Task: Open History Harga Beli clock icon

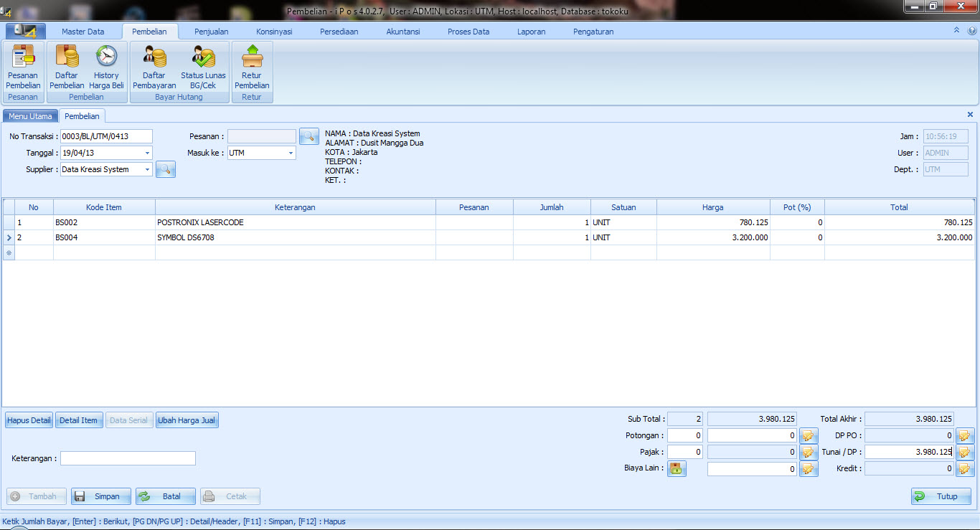Action: 106,67
